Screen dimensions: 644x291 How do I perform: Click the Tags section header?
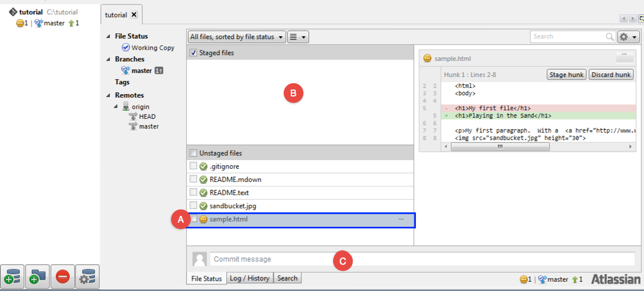point(122,82)
